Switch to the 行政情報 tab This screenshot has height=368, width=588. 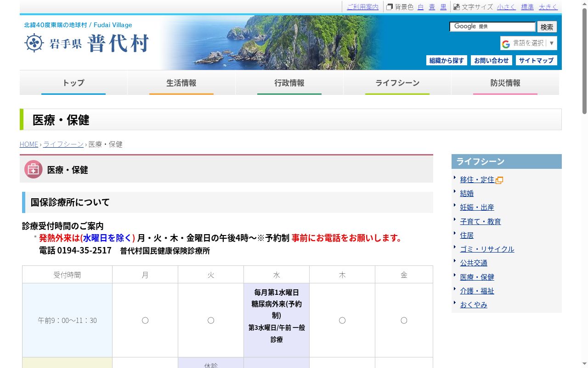pos(289,83)
